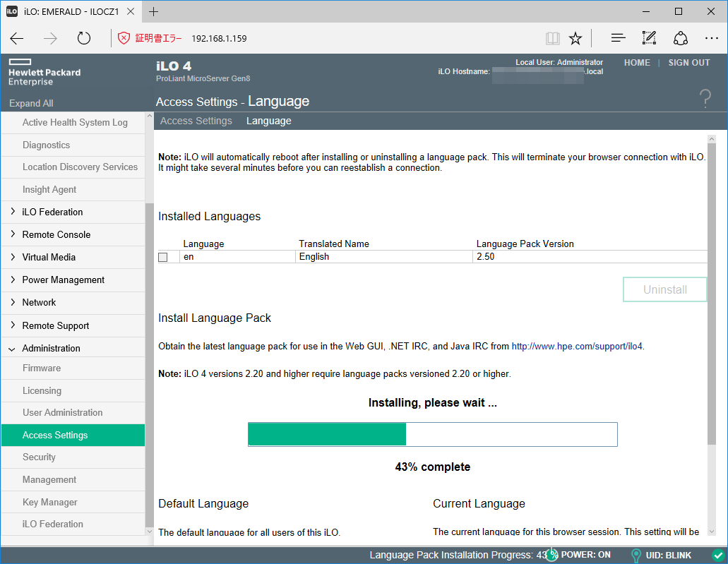Image resolution: width=728 pixels, height=564 pixels.
Task: Select the Language tab
Action: tap(269, 121)
